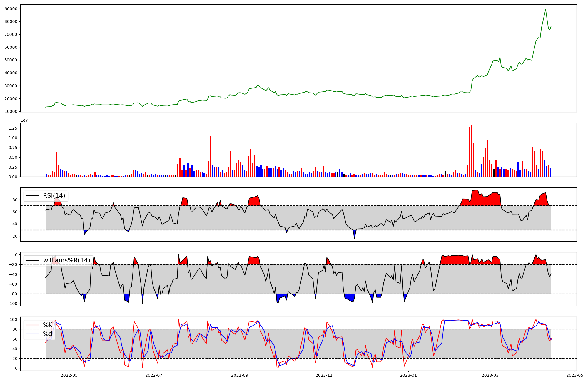Click the 10000 price axis tick label
This screenshot has width=588, height=382.
pyautogui.click(x=11, y=111)
